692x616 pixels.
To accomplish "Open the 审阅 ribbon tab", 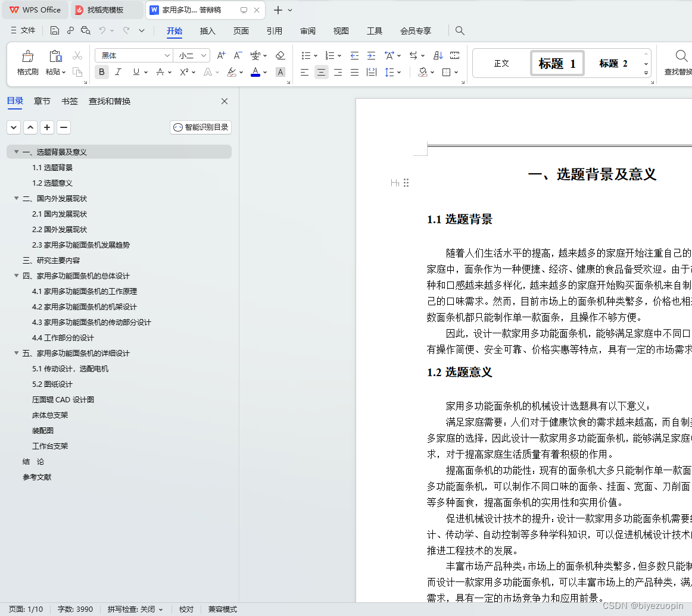I will [x=308, y=31].
